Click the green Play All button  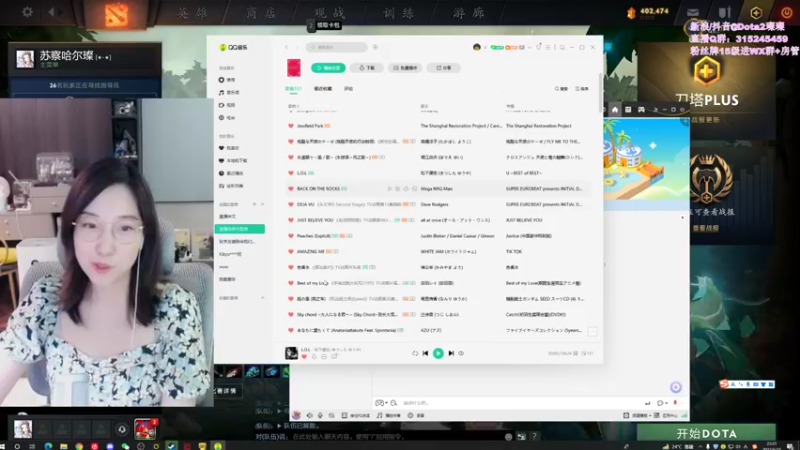tap(328, 68)
